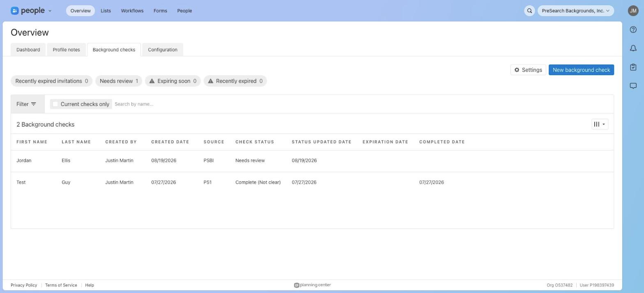Open the app switcher chevron beside People
Viewport: 644px width, 293px height.
pos(50,11)
